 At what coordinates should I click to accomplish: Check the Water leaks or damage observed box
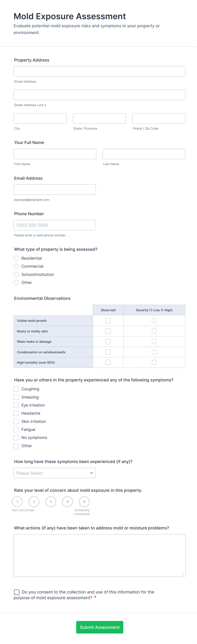[108, 341]
